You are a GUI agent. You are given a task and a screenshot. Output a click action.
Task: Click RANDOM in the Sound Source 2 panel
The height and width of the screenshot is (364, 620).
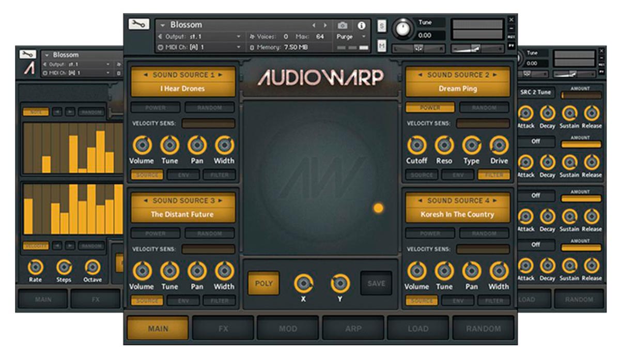point(484,108)
